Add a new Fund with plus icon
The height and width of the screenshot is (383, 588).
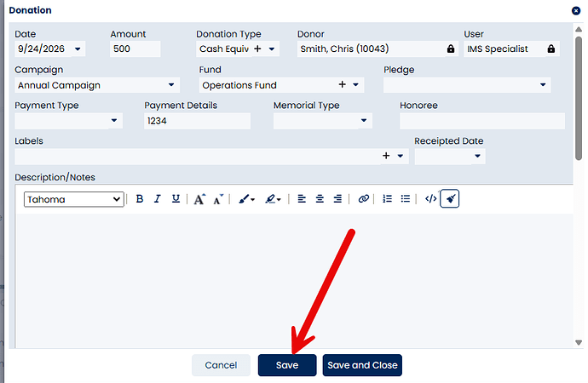click(342, 84)
